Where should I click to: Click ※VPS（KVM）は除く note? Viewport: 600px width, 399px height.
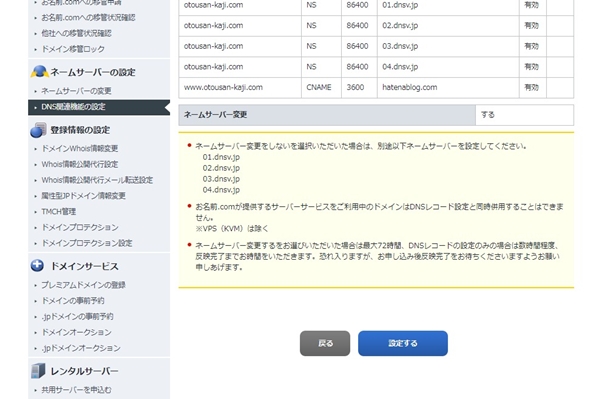pos(232,229)
